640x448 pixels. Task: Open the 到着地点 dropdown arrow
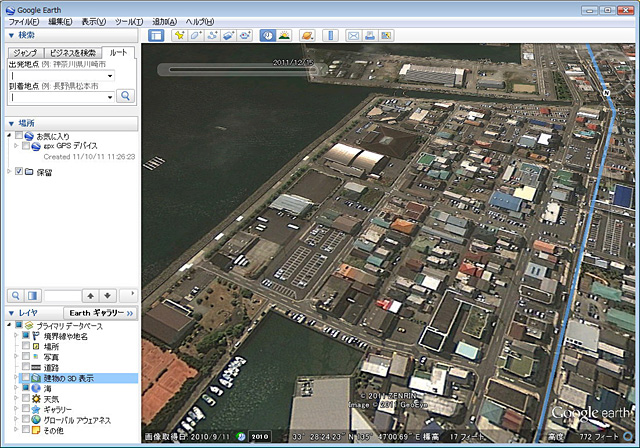click(110, 97)
